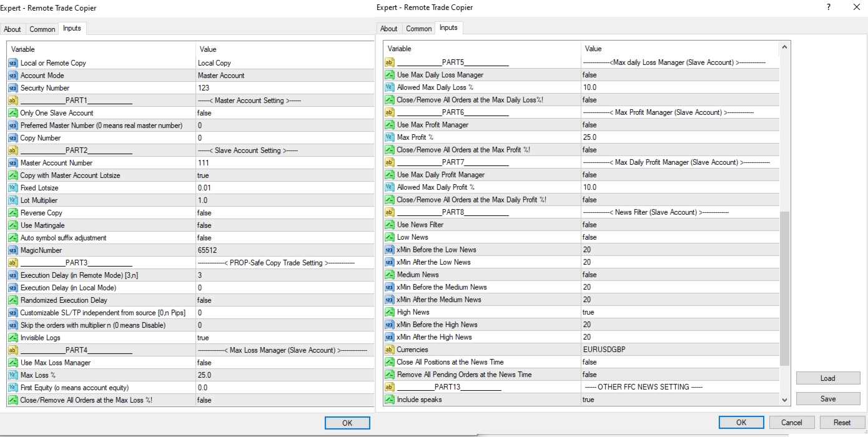Image resolution: width=868 pixels, height=437 pixels.
Task: Click the Invisible Logs row icon
Action: 13,338
